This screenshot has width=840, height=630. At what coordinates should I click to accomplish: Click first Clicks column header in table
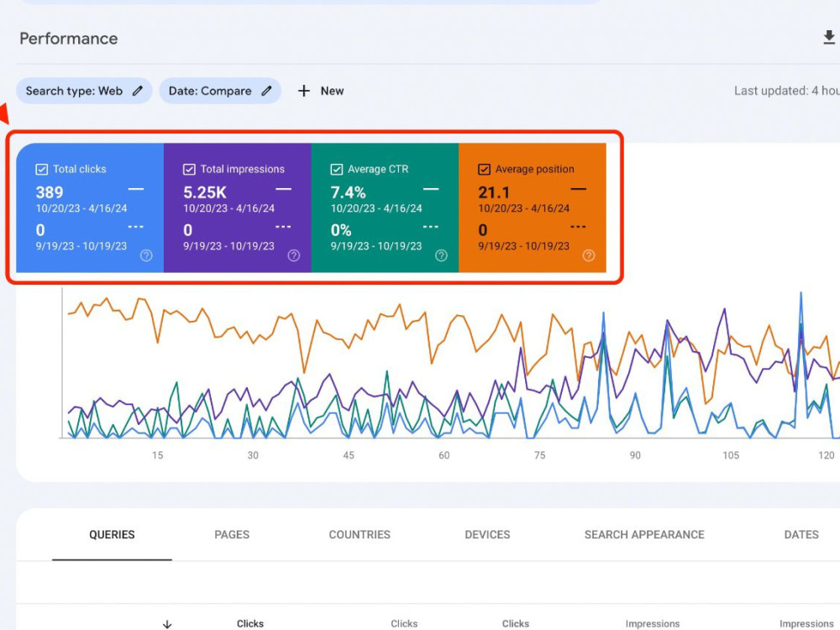coord(250,623)
